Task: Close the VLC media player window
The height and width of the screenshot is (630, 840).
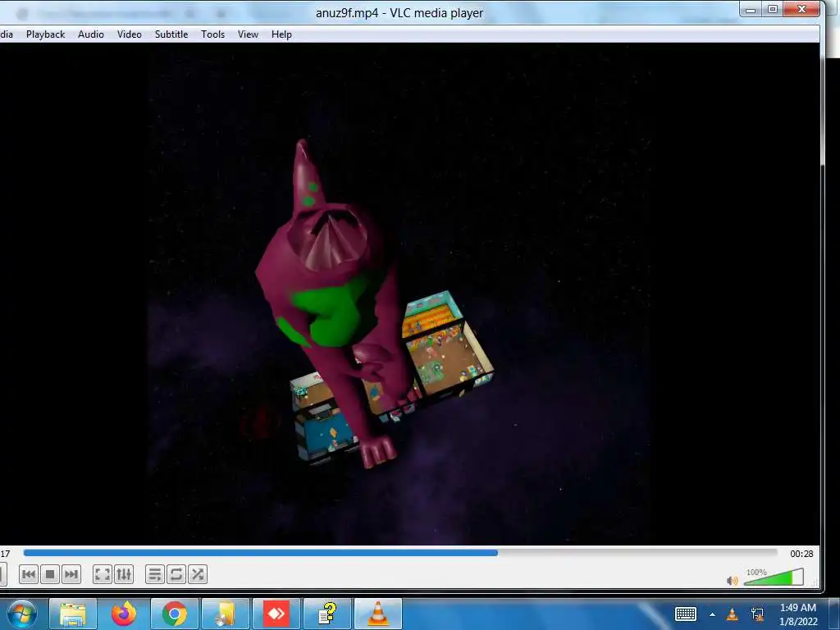Action: point(801,9)
